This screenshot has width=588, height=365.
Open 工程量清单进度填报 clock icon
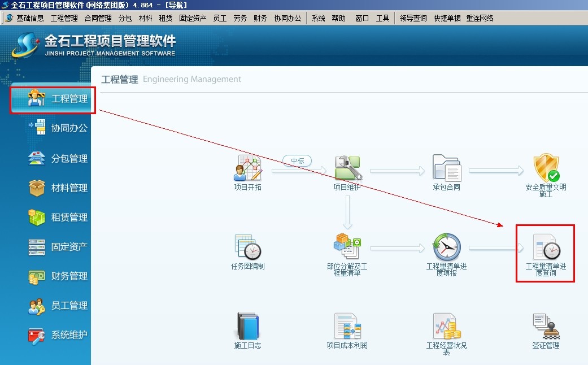(446, 247)
